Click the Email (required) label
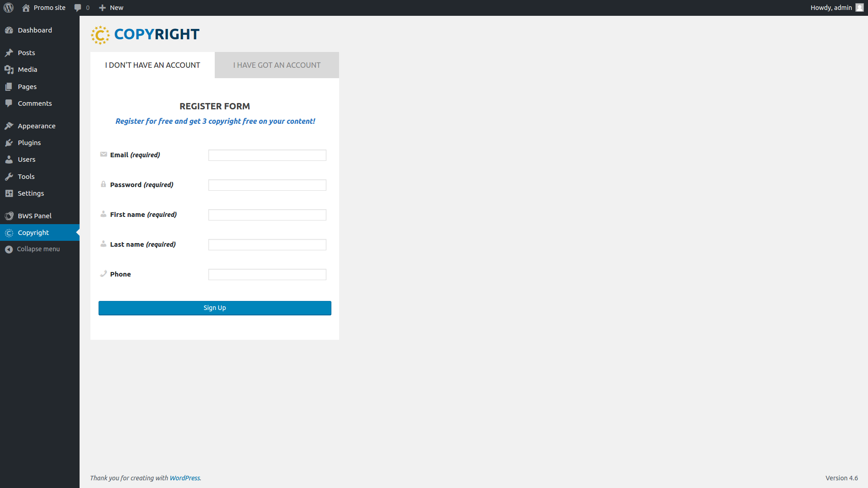This screenshot has height=488, width=868. coord(135,155)
